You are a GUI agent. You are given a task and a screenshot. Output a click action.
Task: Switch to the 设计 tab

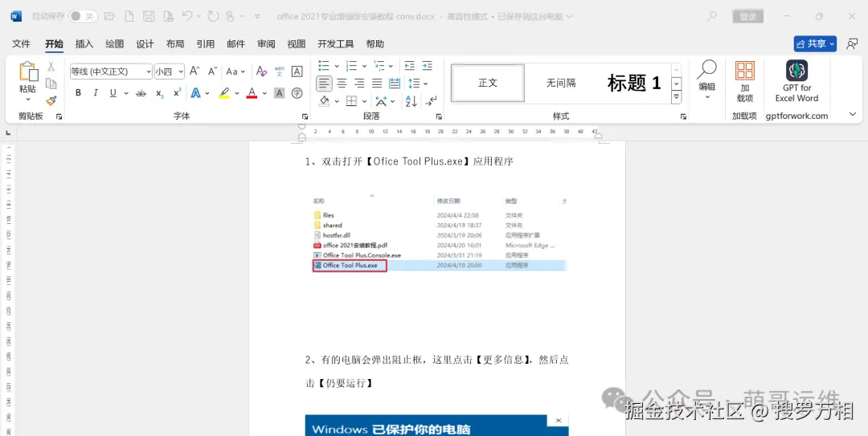(145, 43)
